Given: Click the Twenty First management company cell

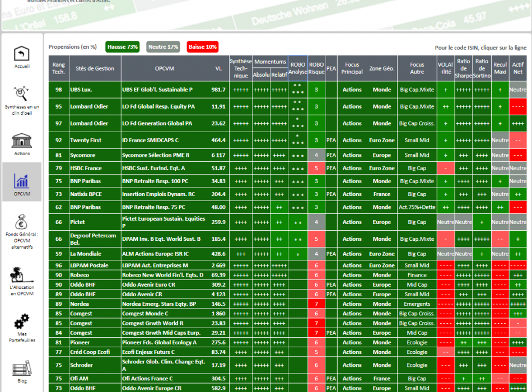Looking at the screenshot, I should (95, 140).
